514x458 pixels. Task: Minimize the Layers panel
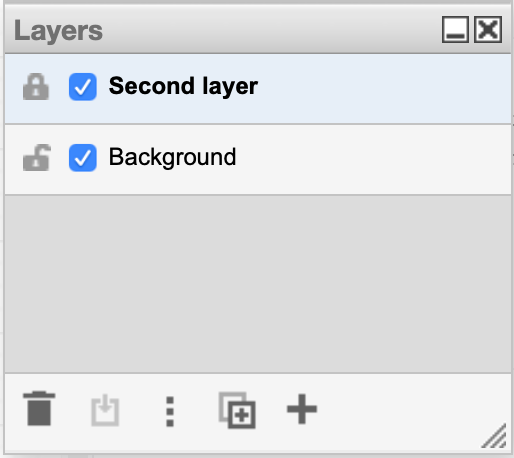pos(455,29)
